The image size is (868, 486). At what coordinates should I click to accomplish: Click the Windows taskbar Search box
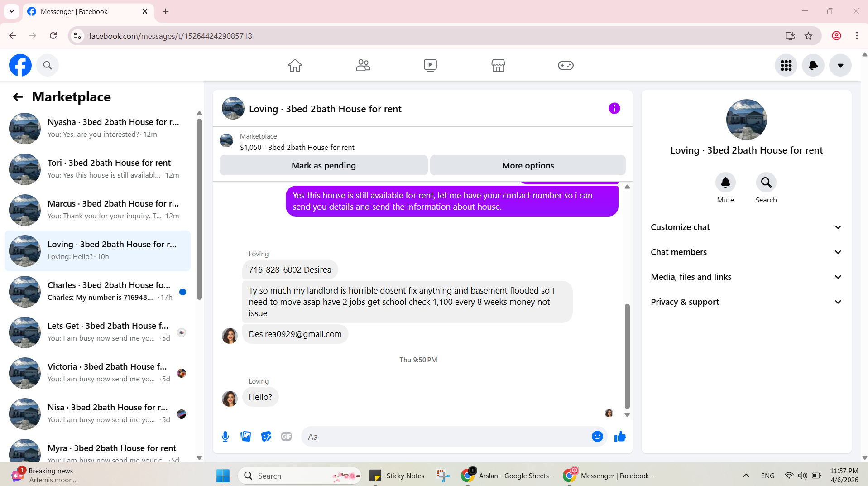[299, 476]
